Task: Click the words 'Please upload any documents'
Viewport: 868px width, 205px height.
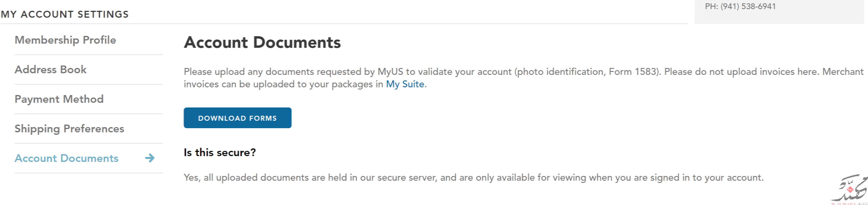Action: (x=249, y=72)
